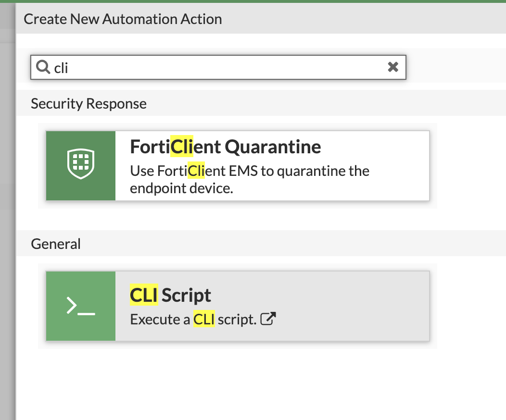Open external link icon beside 'Execute a CLI script.'
Viewport: 506px width, 420px height.
pyautogui.click(x=268, y=319)
